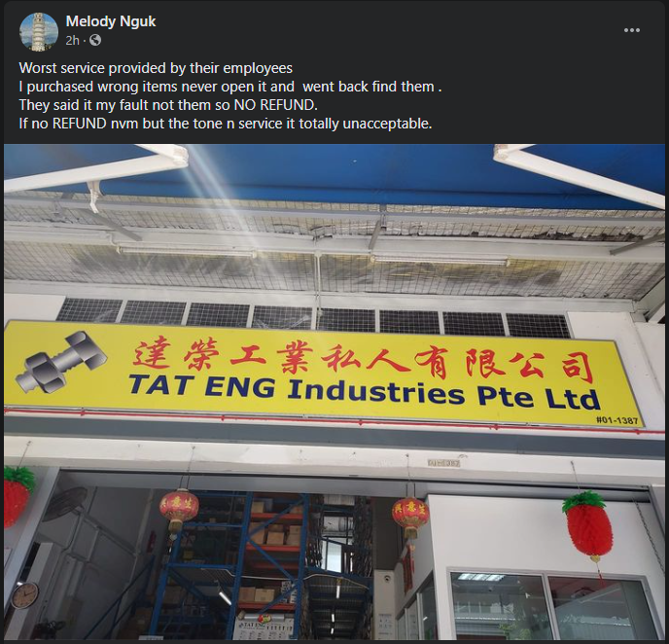
Task: Click the right red pineapple decoration
Action: (x=589, y=525)
